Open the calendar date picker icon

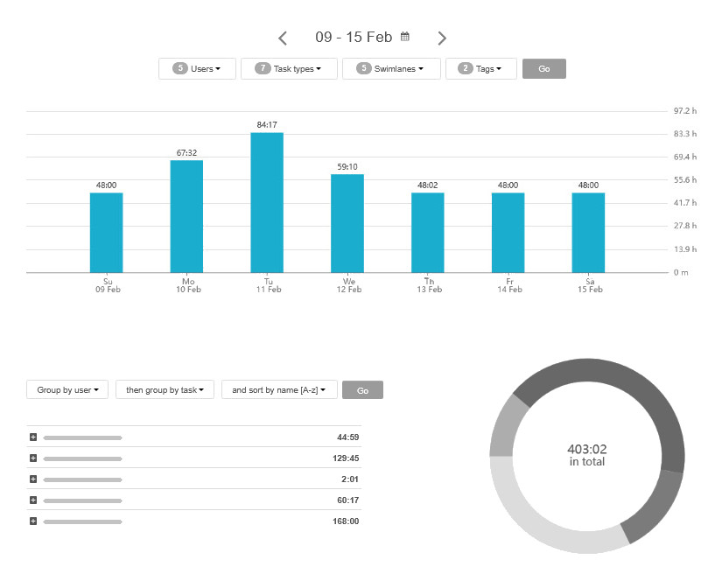coord(404,37)
